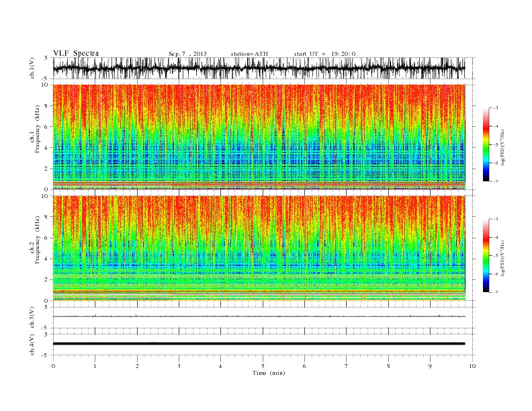Image resolution: width=532 pixels, height=411 pixels.
Task: Click the ch.2 spectrogram panel
Action: click(x=259, y=248)
